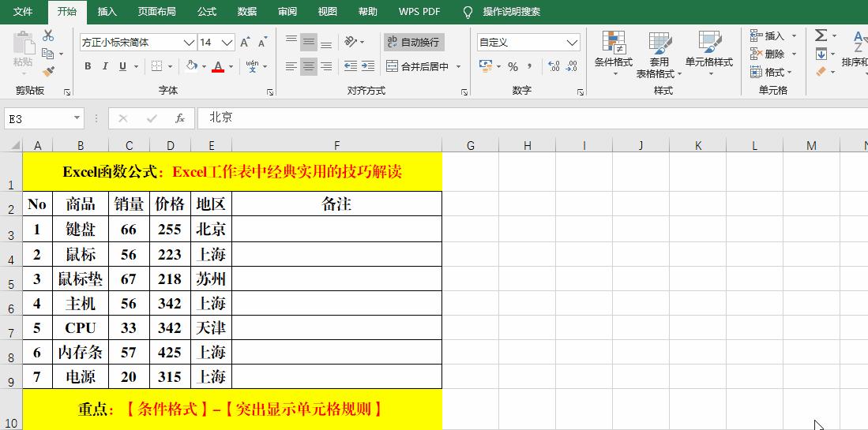The image size is (868, 430).
Task: Switch to the WPS PDF tab
Action: (x=419, y=12)
